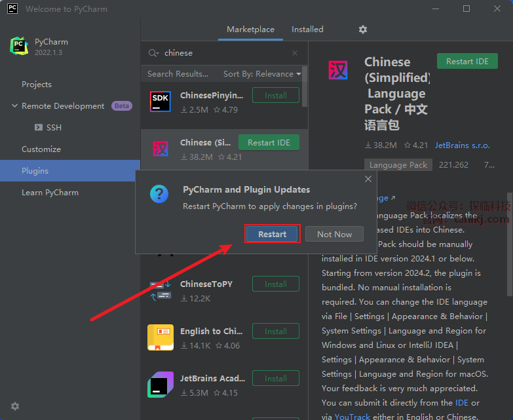Click the plugin search input field
The image size is (513, 420).
pyautogui.click(x=223, y=53)
